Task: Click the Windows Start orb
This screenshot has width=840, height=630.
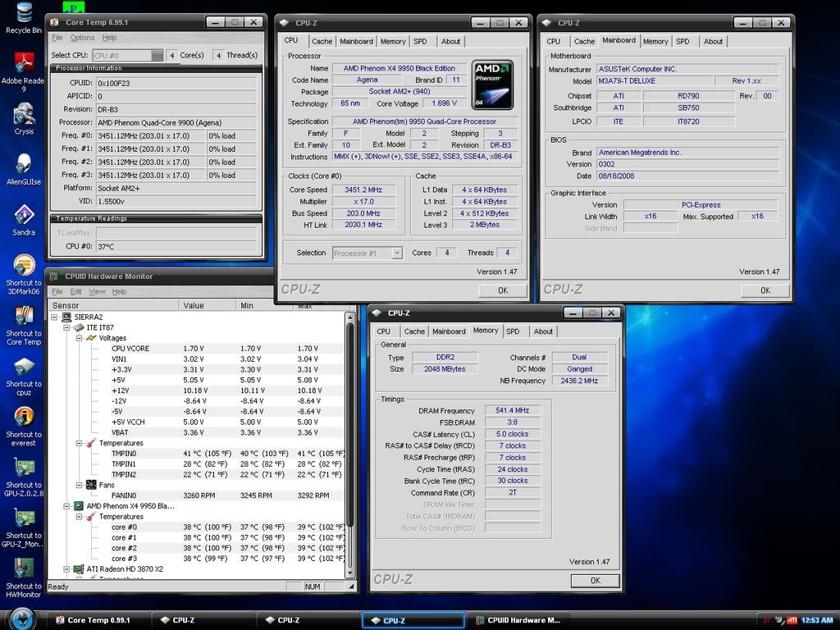Action: click(x=22, y=619)
